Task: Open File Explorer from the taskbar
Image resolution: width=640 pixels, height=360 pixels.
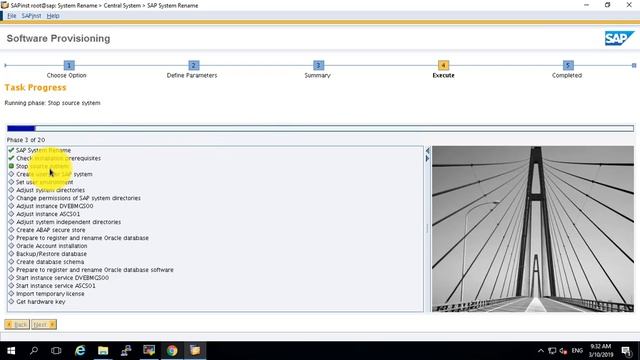Action: point(103,351)
